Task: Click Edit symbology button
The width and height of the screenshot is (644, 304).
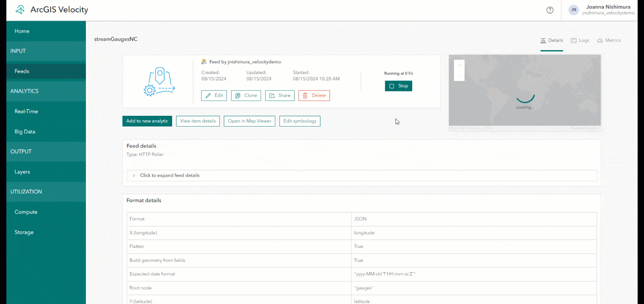Action: (x=300, y=121)
